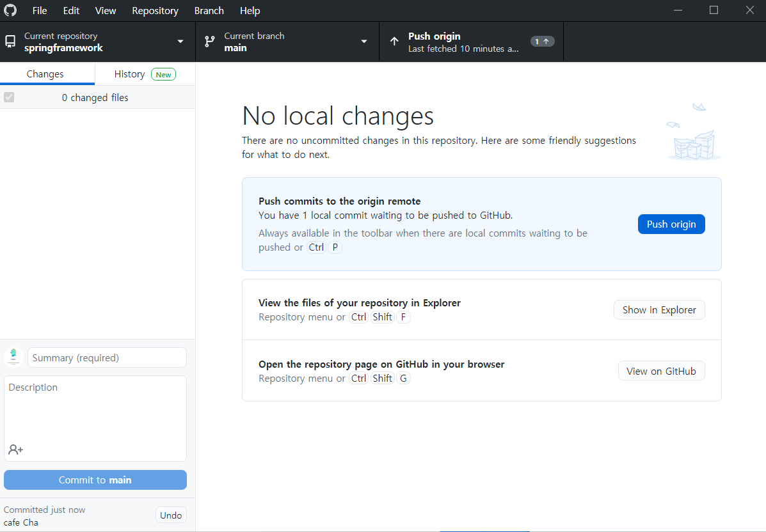Screen dimensions: 766x532
Task: Maximize the GitHub Desktop window
Action: click(714, 10)
